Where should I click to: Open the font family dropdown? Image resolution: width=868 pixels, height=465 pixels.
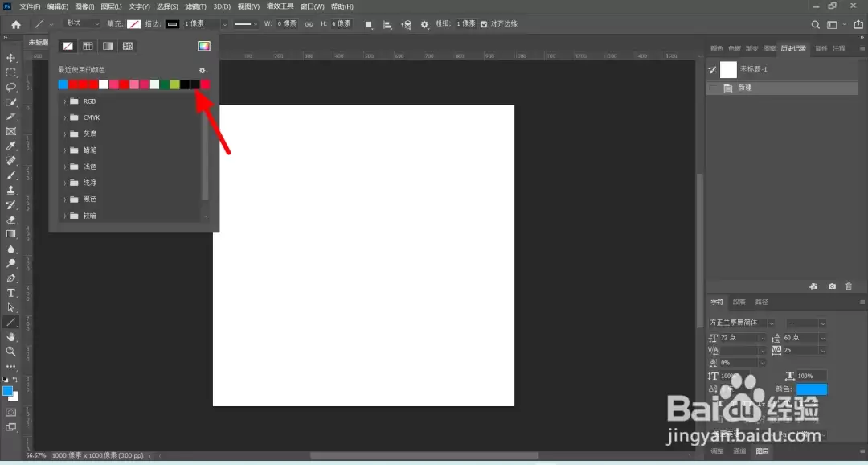[x=741, y=323]
